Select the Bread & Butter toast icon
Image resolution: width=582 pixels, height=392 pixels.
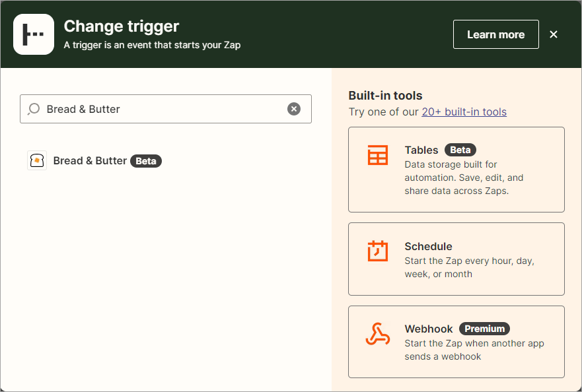point(37,160)
